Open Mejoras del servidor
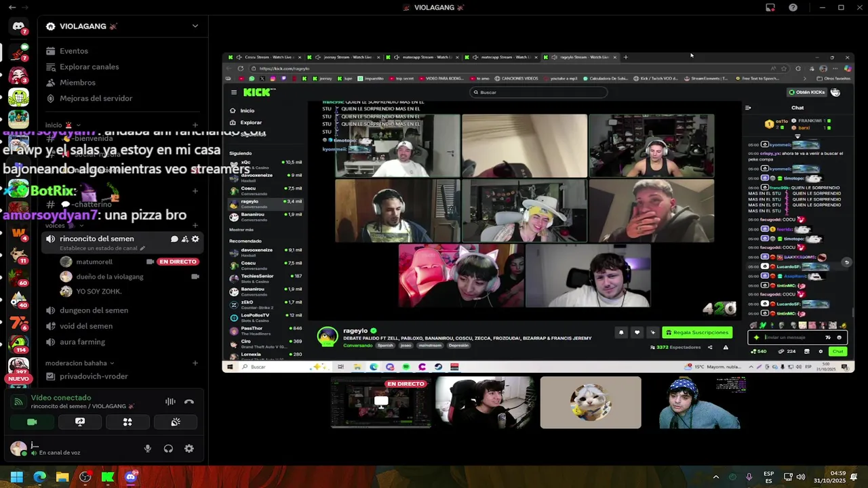Screen dimensions: 868x488 121,98
